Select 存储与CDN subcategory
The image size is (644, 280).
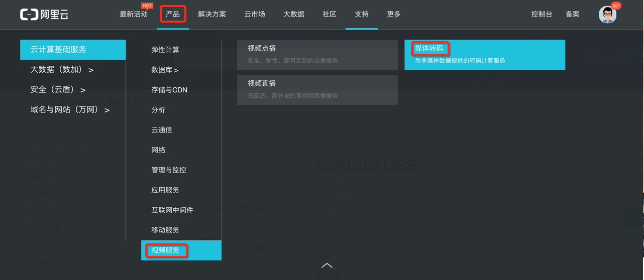point(169,90)
